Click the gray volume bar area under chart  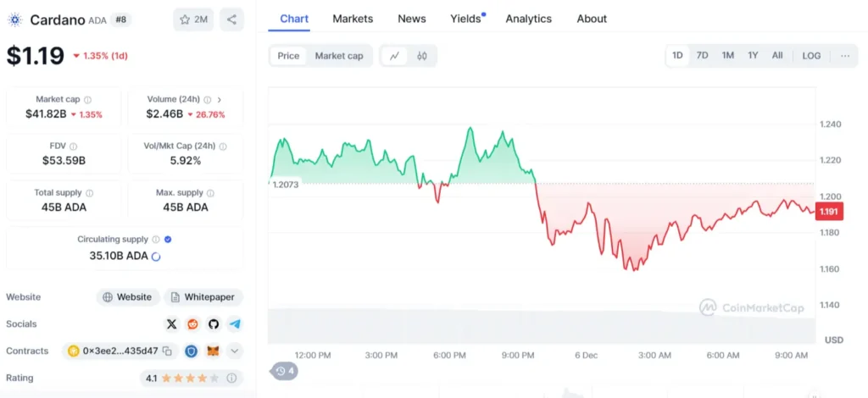point(542,325)
